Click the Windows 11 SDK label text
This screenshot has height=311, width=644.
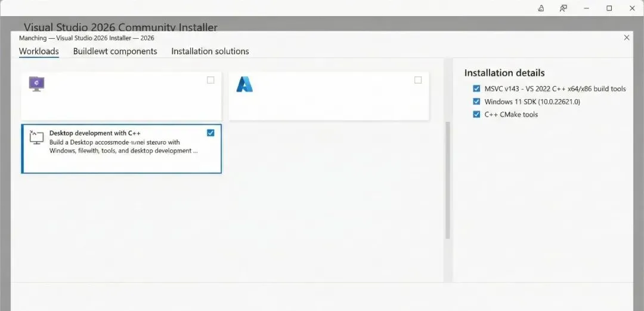[x=532, y=102]
